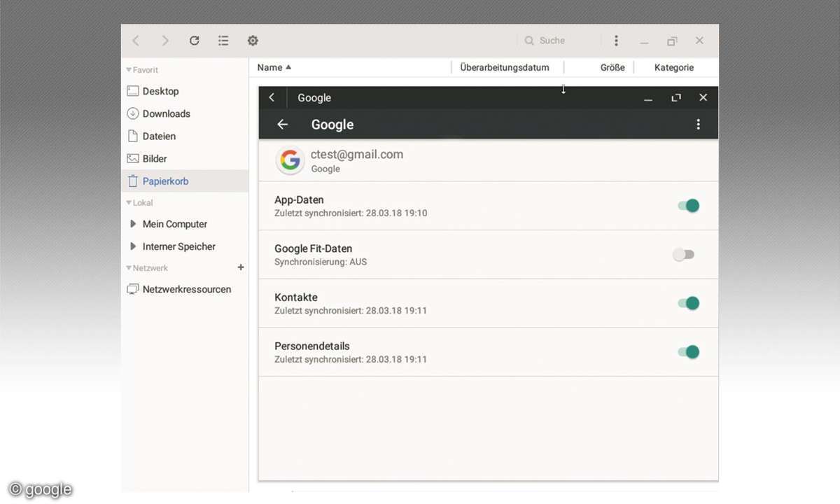The width and height of the screenshot is (840, 504).
Task: Expand Mein Computer tree node
Action: point(134,224)
